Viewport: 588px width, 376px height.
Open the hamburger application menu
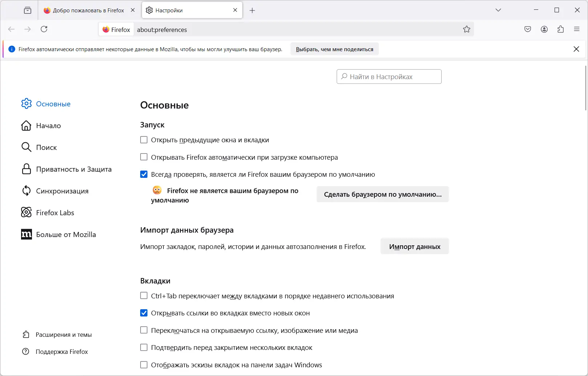[x=577, y=29]
